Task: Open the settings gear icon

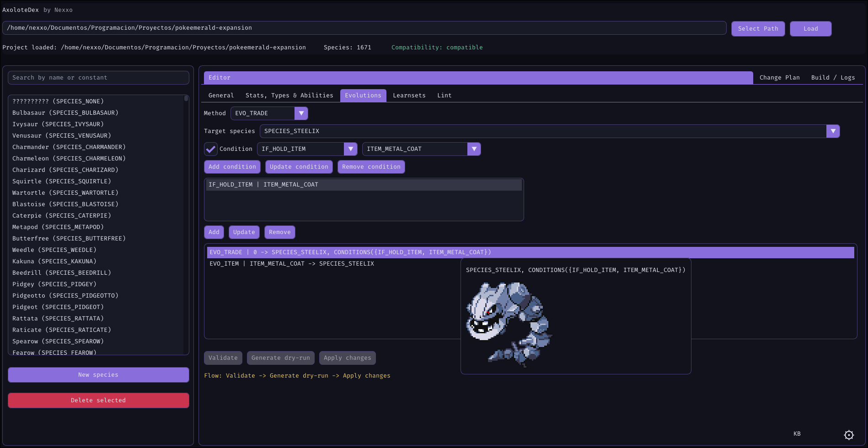Action: point(849,435)
